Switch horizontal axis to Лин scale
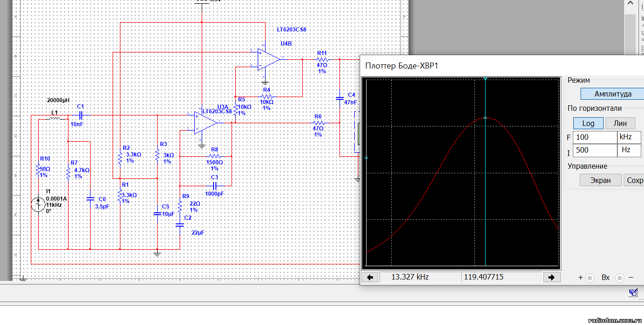The image size is (644, 325). click(x=620, y=123)
